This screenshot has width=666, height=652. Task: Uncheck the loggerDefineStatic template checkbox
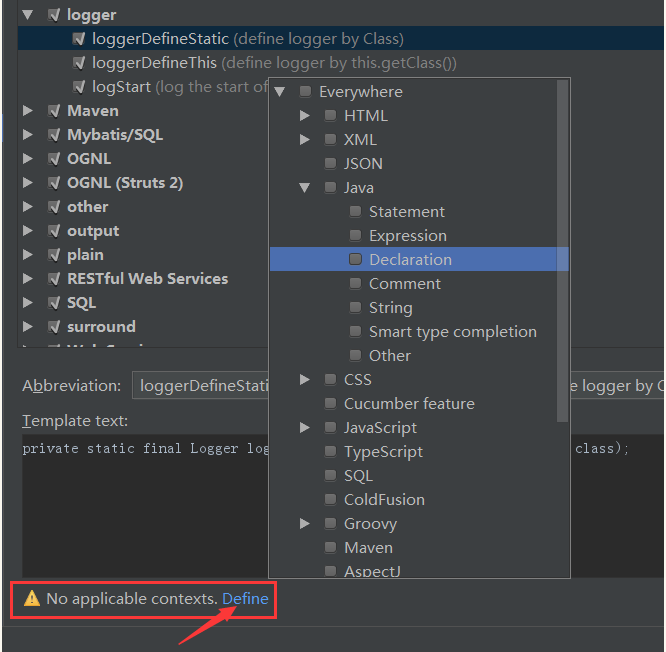(x=79, y=39)
